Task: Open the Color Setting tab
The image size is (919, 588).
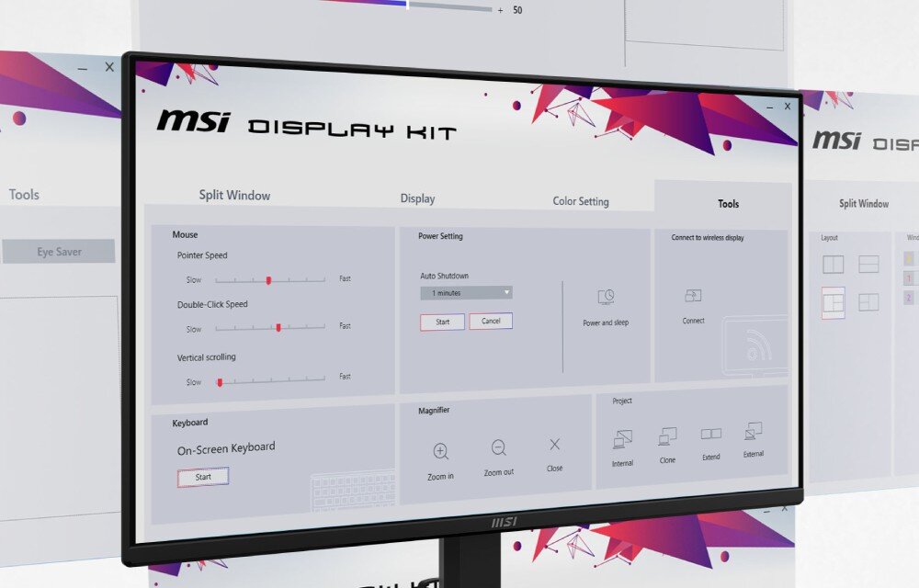Action: point(580,201)
